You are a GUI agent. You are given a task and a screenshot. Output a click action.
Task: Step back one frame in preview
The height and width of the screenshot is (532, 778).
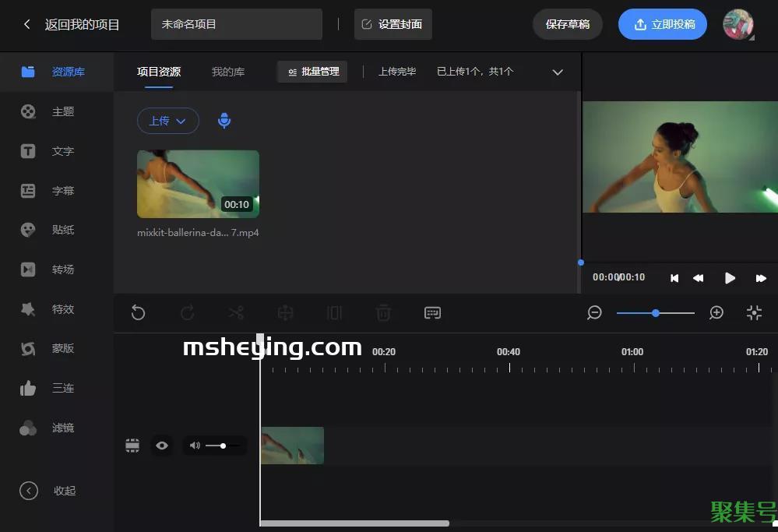click(x=698, y=278)
